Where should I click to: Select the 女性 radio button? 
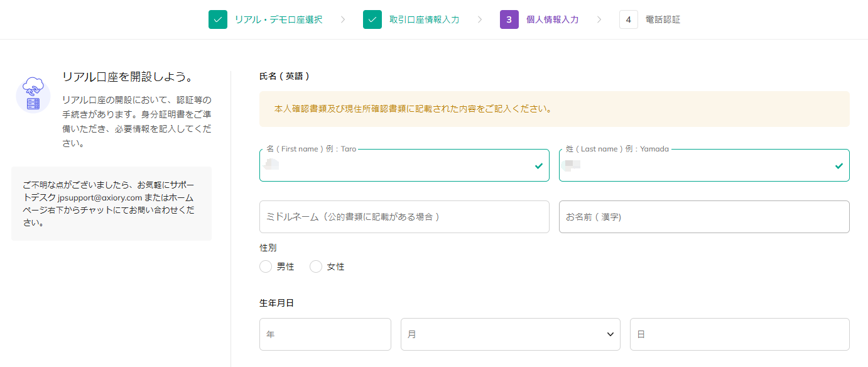pos(316,266)
